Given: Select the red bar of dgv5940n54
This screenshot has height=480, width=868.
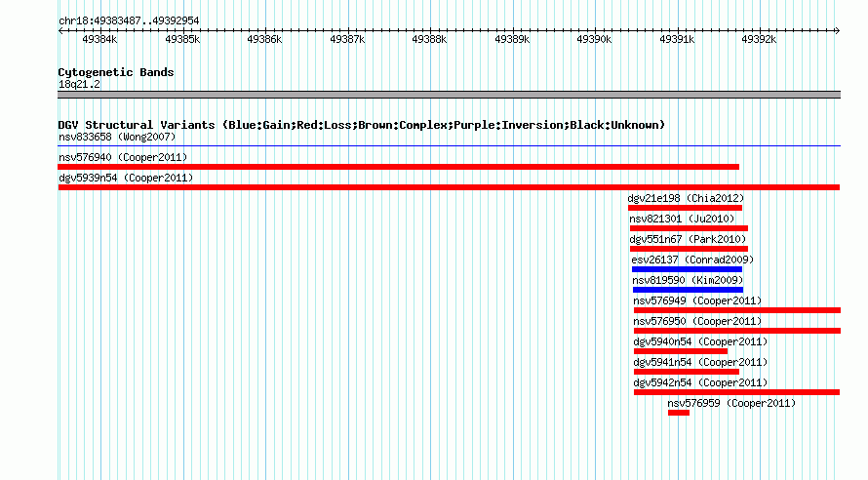Looking at the screenshot, I should pyautogui.click(x=681, y=351).
